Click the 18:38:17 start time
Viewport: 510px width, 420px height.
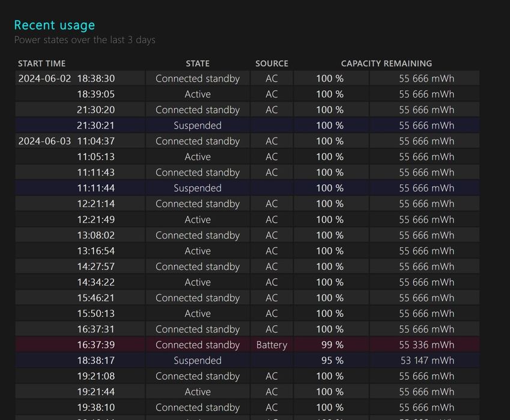pyautogui.click(x=96, y=361)
